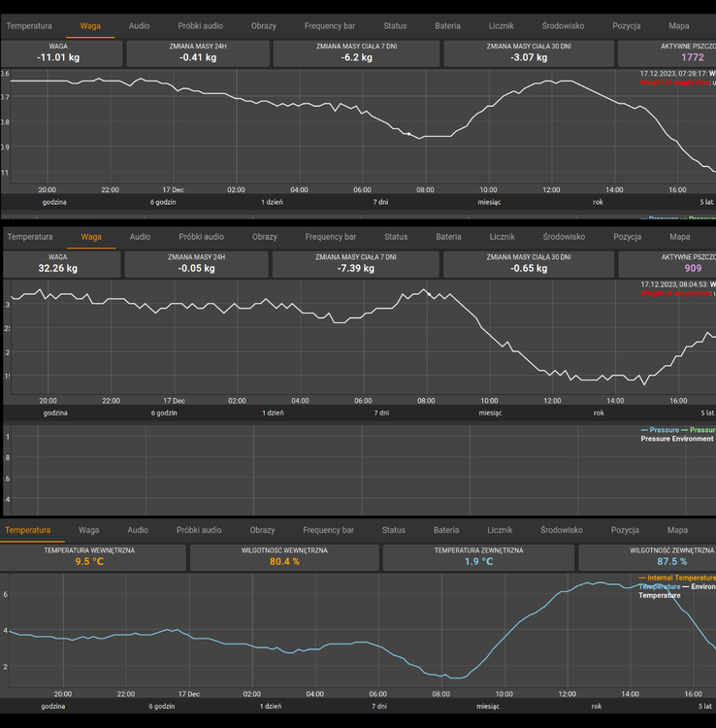716x728 pixels.
Task: Open the Mapa tab in the top panel
Action: pos(679,26)
